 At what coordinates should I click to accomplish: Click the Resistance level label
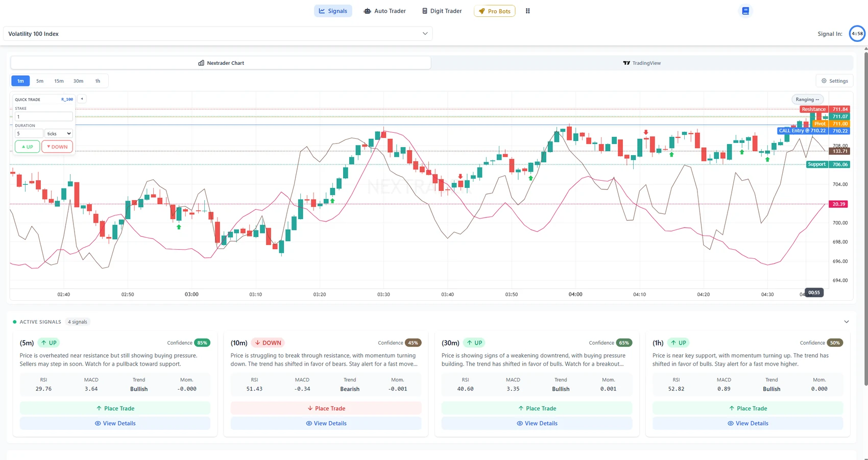(813, 109)
